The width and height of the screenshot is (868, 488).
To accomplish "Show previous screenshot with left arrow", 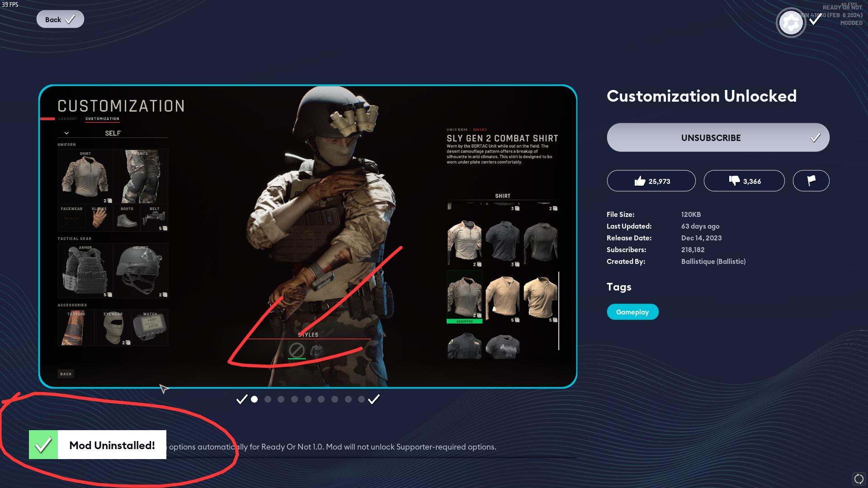I will (242, 399).
